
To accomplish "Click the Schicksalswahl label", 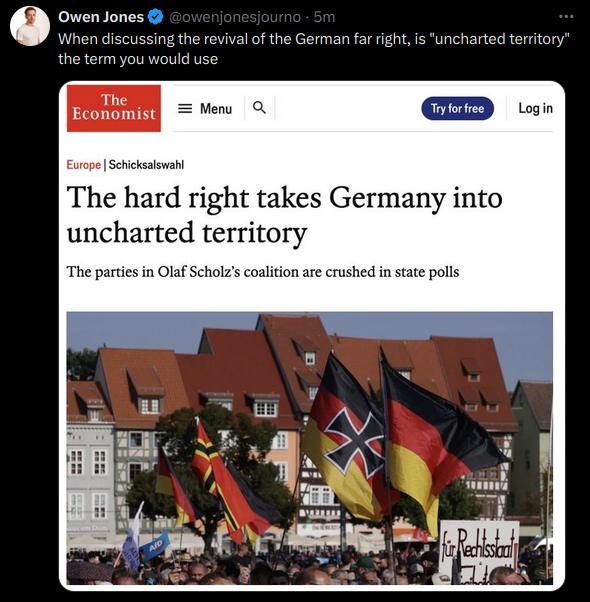I will (146, 165).
